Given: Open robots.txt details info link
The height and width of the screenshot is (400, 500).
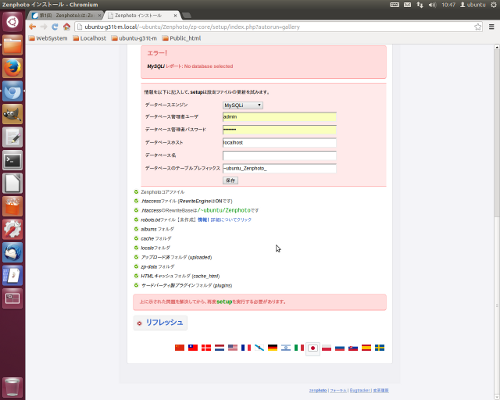Looking at the screenshot, I should (x=224, y=220).
